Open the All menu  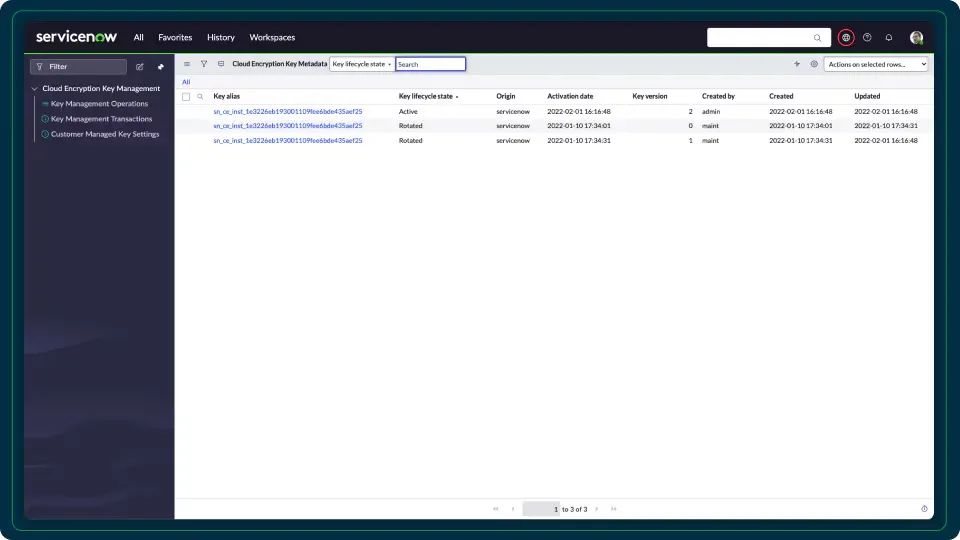pyautogui.click(x=138, y=37)
